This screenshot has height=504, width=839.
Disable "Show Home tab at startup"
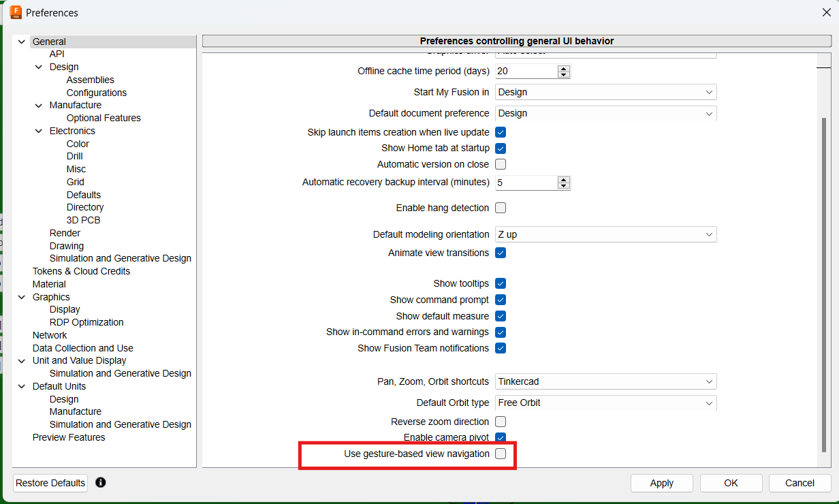point(501,148)
